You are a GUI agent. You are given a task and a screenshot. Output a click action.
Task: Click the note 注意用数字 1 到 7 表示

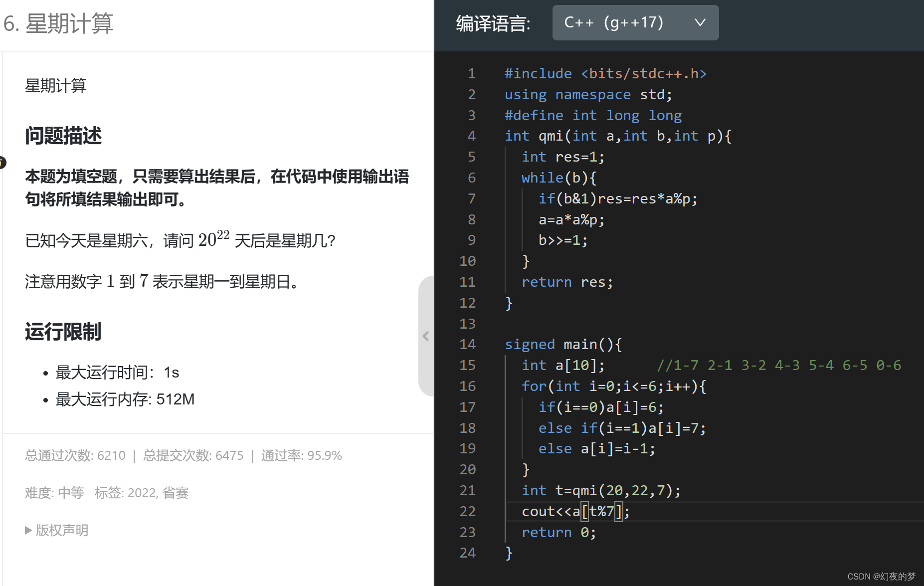pos(162,281)
